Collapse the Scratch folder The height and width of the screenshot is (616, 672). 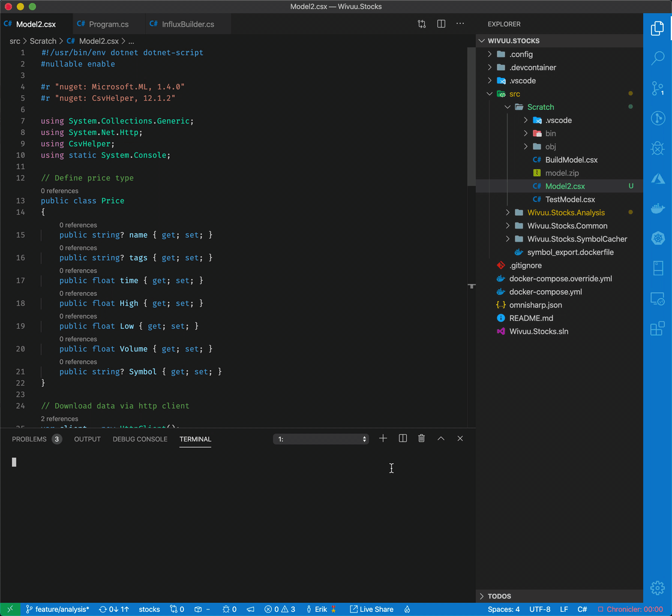(x=559, y=107)
